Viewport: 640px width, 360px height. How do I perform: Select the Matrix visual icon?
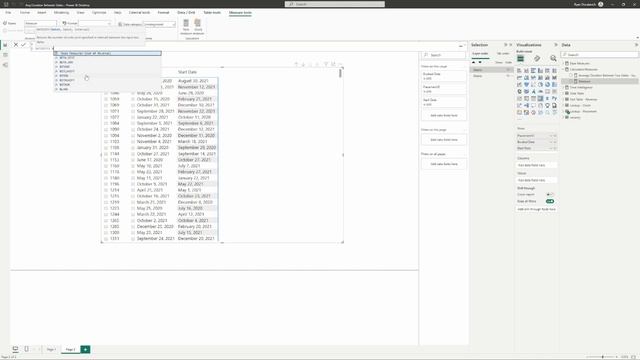point(540,98)
